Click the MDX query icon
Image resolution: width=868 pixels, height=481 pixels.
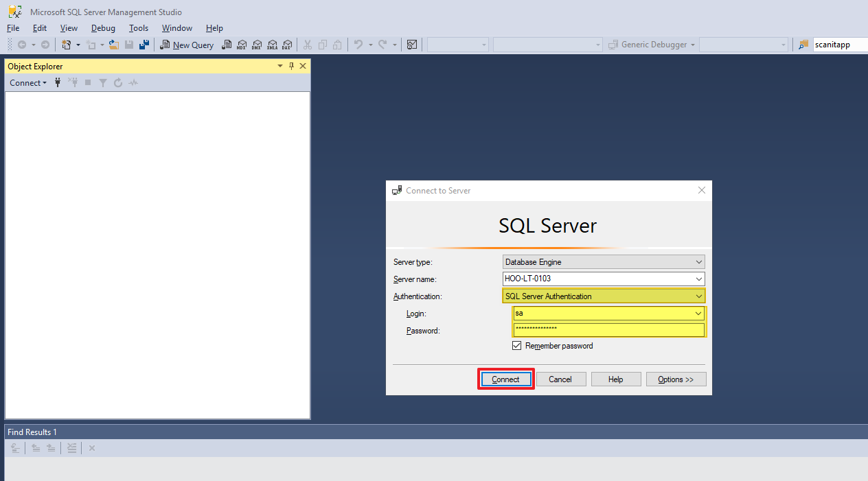coord(242,45)
